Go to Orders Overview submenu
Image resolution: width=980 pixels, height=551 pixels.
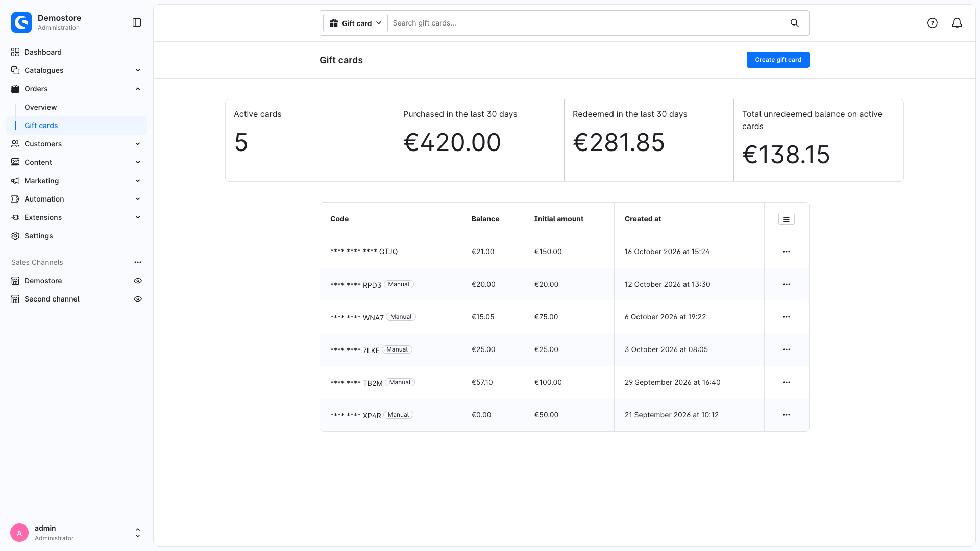(41, 107)
